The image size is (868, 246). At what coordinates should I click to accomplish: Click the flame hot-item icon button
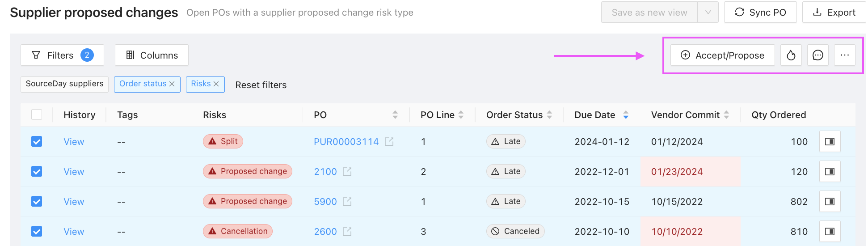791,55
